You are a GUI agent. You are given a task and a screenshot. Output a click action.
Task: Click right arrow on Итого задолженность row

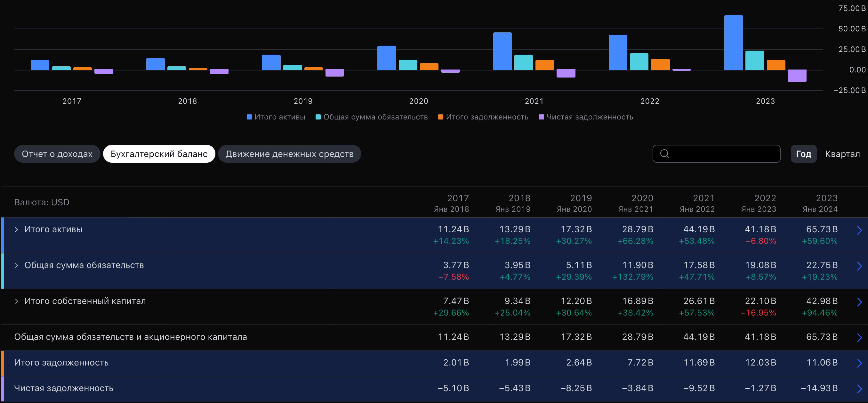pyautogui.click(x=859, y=363)
